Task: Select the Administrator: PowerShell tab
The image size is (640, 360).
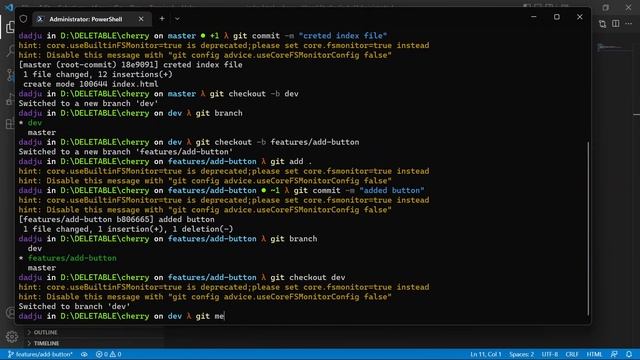Action: (92, 19)
